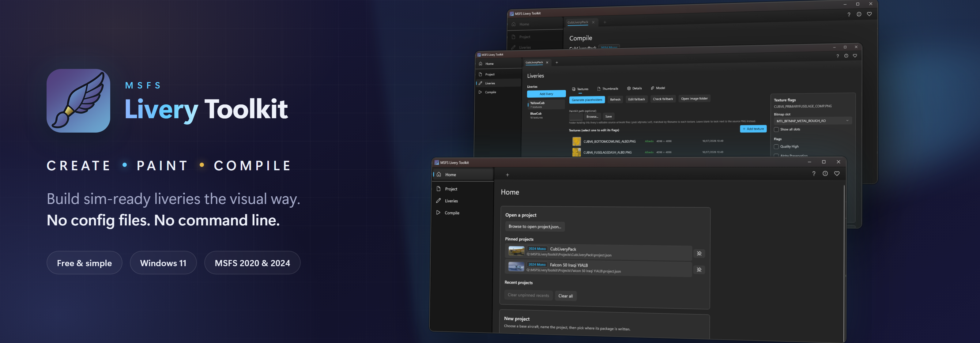This screenshot has height=343, width=980.
Task: Unpin the Falcon 50 Iraqi YIALB project
Action: (699, 270)
